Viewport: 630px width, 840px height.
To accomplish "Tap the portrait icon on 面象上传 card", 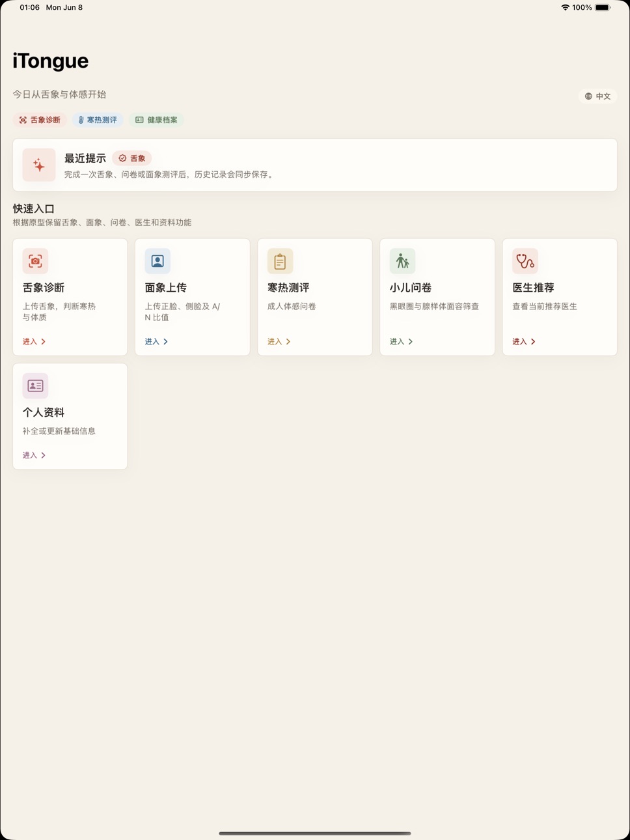I will 157,261.
